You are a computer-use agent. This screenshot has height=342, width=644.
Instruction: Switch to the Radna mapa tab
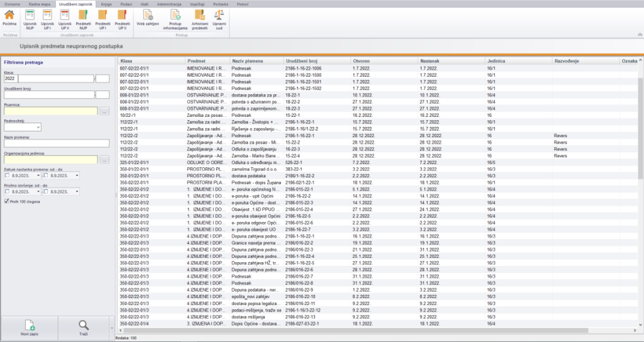40,4
